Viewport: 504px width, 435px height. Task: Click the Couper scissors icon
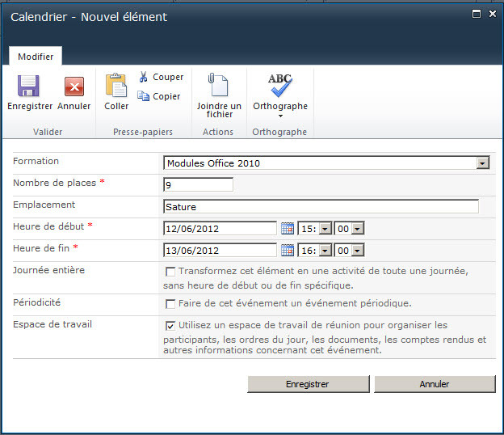click(x=144, y=78)
